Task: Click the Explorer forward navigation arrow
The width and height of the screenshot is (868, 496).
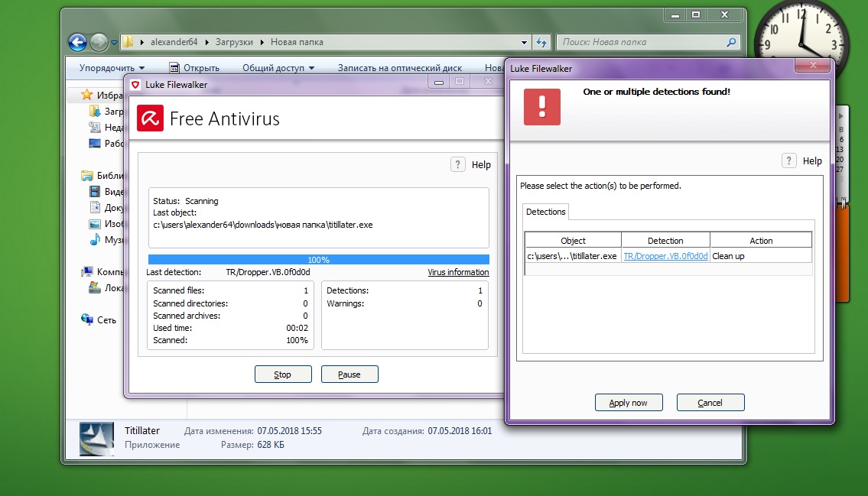Action: click(99, 42)
